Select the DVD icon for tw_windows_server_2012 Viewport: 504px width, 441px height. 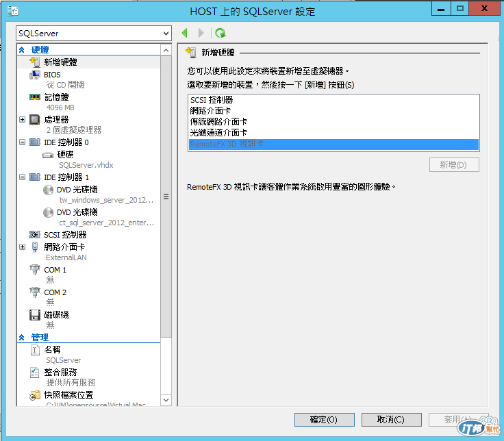tap(48, 190)
